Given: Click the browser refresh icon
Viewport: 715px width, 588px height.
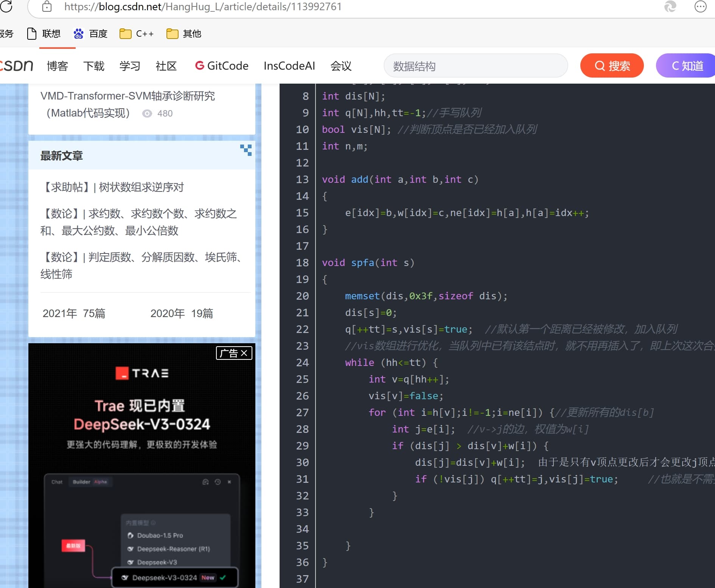Looking at the screenshot, I should (6, 6).
